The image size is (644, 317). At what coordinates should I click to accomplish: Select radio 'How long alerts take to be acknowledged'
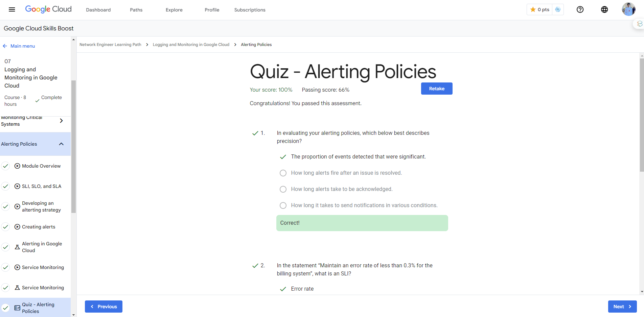click(x=283, y=189)
